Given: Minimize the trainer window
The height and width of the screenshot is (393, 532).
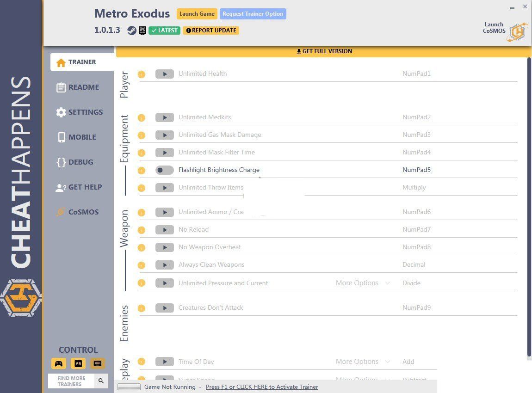Looking at the screenshot, I should (x=512, y=7).
